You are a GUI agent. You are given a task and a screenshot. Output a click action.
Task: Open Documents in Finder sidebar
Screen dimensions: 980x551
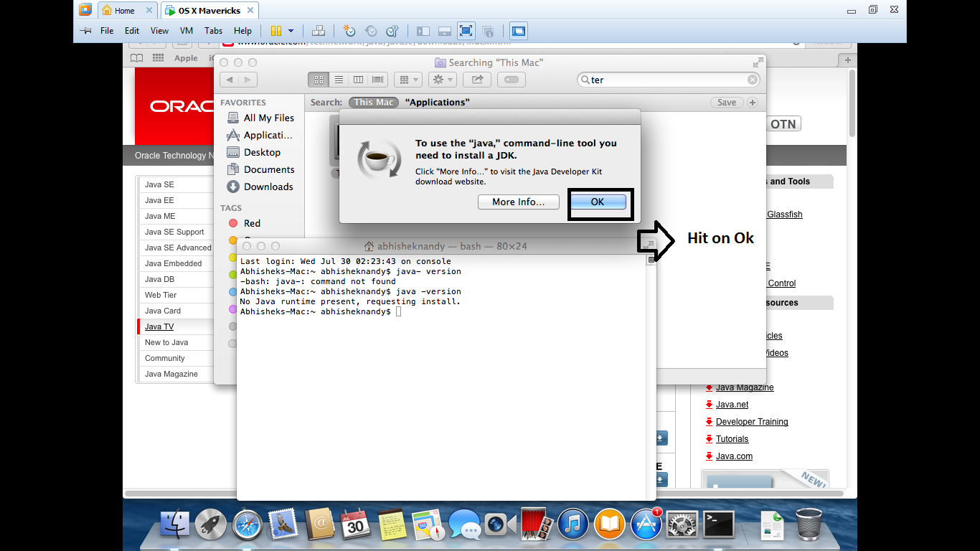point(260,169)
